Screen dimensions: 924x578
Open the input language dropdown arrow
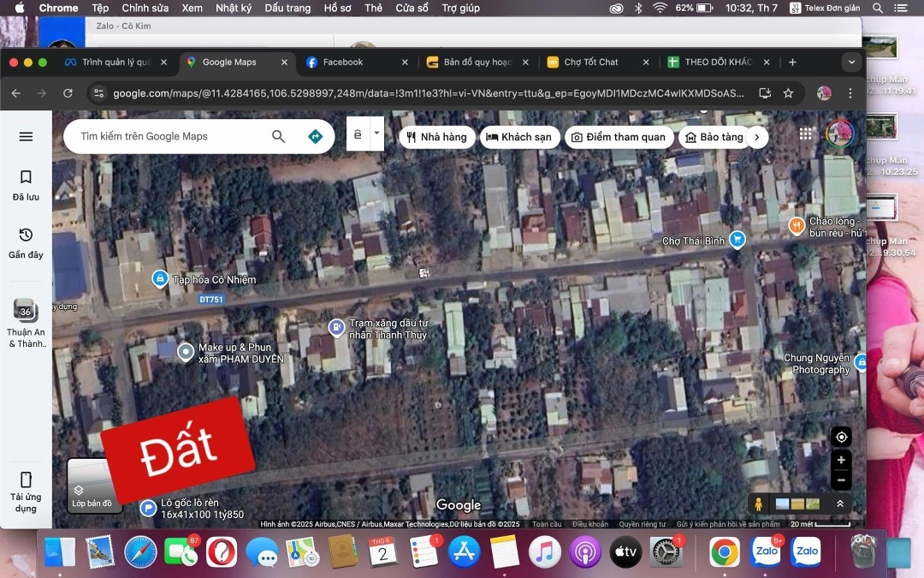[376, 134]
